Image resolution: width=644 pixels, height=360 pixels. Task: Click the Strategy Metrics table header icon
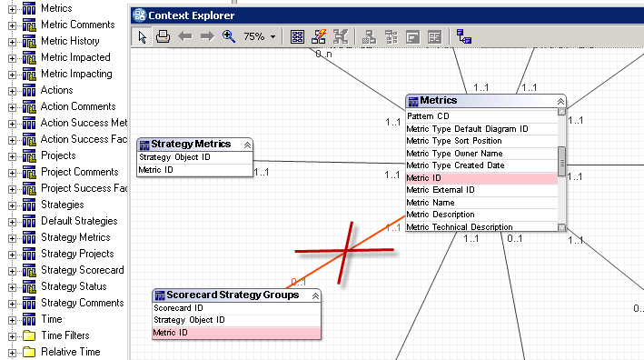coord(144,145)
